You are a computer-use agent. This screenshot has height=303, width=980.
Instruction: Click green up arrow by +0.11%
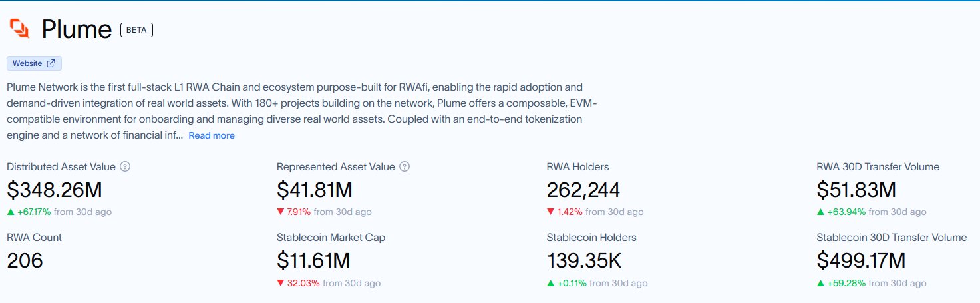coord(550,283)
